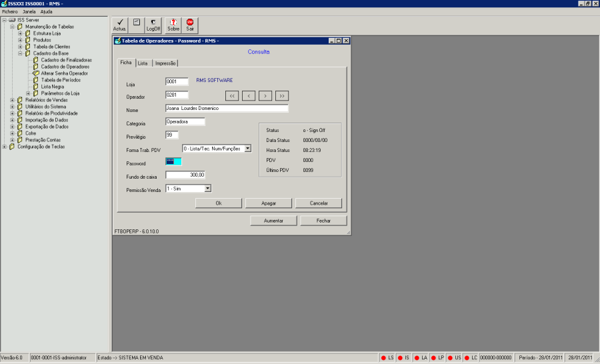
Task: Click the Operador number field
Action: tap(177, 95)
